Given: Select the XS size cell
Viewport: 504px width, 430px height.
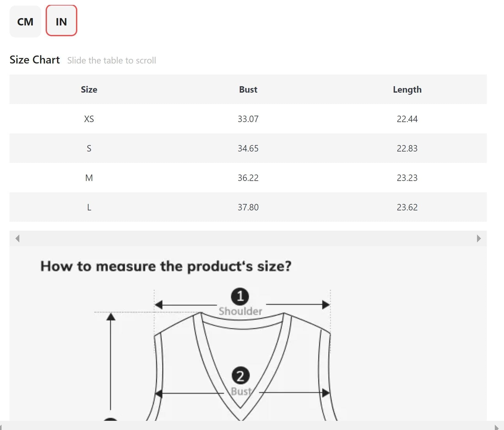Looking at the screenshot, I should point(89,119).
